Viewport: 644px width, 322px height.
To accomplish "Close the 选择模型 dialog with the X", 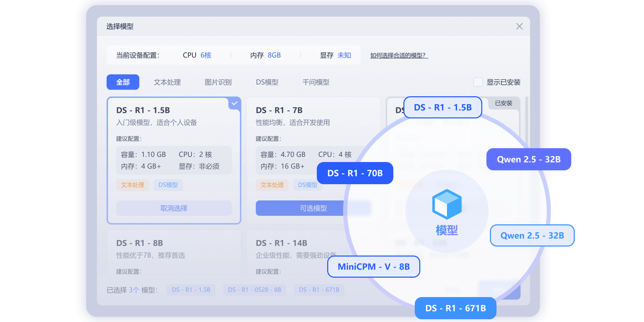I will tap(519, 26).
